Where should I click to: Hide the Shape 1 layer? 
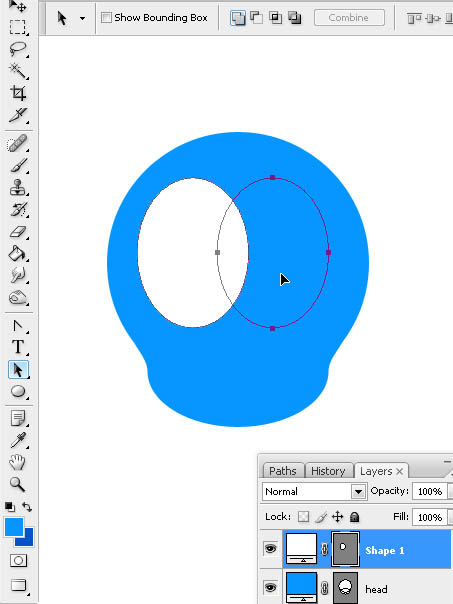[x=270, y=548]
